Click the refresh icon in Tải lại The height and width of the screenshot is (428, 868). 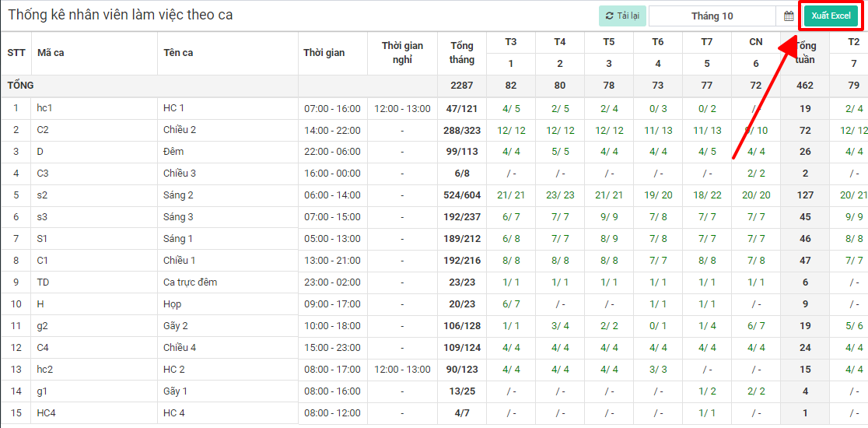(610, 16)
